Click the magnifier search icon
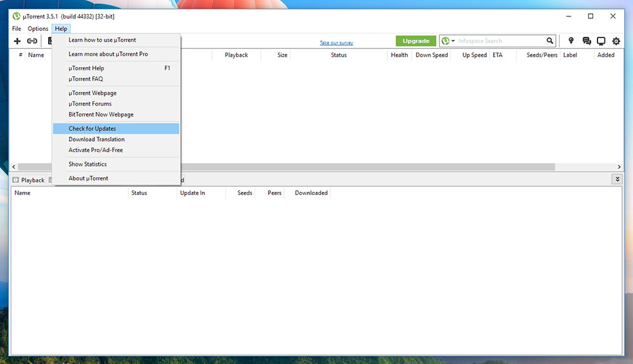Viewport: 633px width, 364px height. coord(549,41)
